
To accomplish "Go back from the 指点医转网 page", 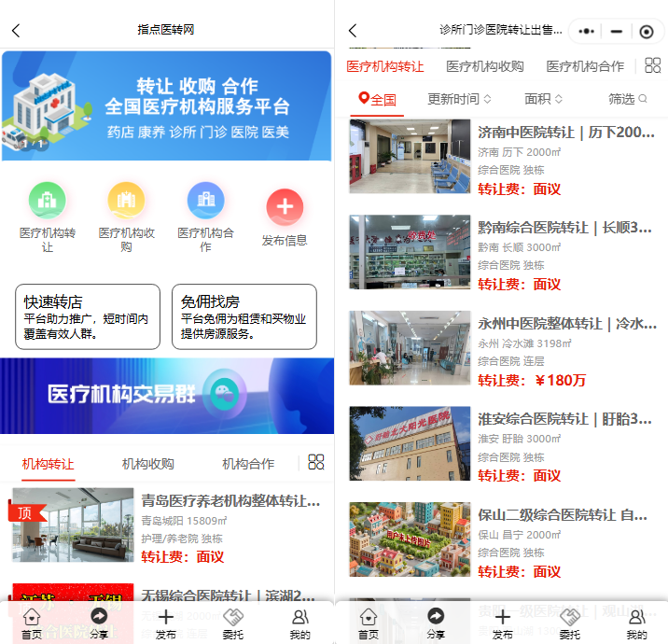I will pos(16,31).
